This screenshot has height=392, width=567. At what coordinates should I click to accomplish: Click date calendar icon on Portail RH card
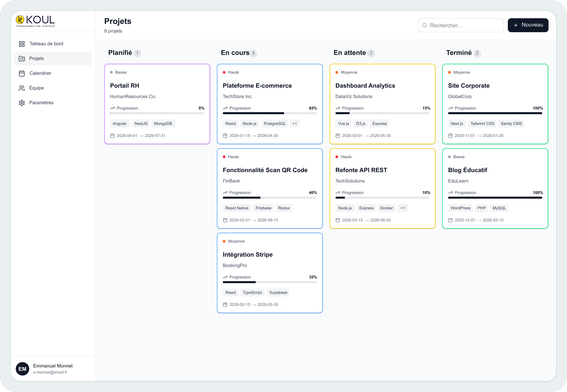(x=112, y=136)
